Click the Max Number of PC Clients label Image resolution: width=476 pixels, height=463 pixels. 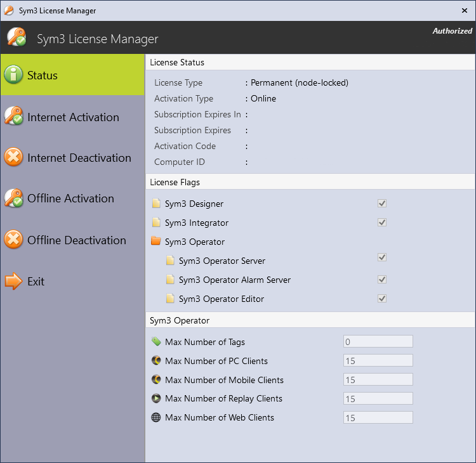click(216, 361)
